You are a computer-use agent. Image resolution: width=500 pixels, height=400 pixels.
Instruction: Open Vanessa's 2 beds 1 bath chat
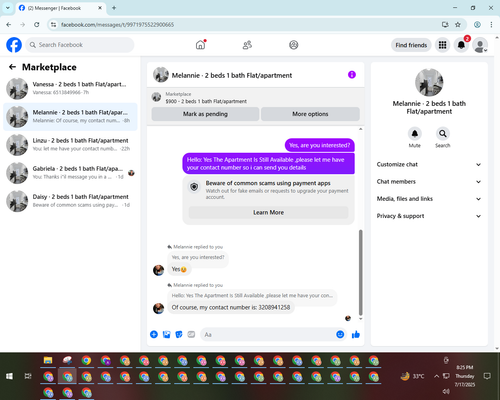tap(70, 89)
